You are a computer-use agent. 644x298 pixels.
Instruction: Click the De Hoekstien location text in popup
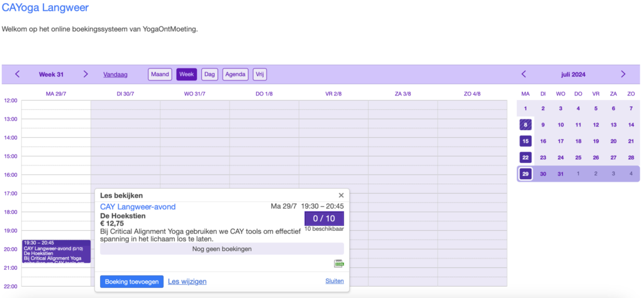pos(123,216)
